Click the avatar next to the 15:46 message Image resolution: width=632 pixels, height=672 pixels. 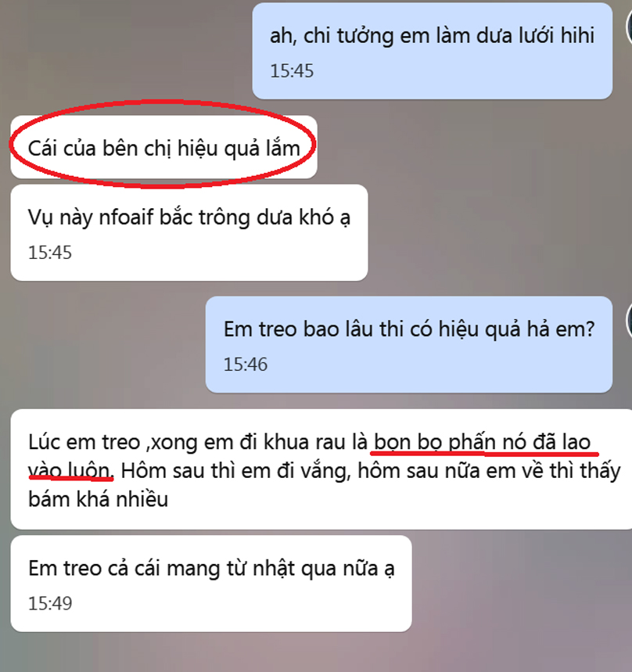pos(629,320)
